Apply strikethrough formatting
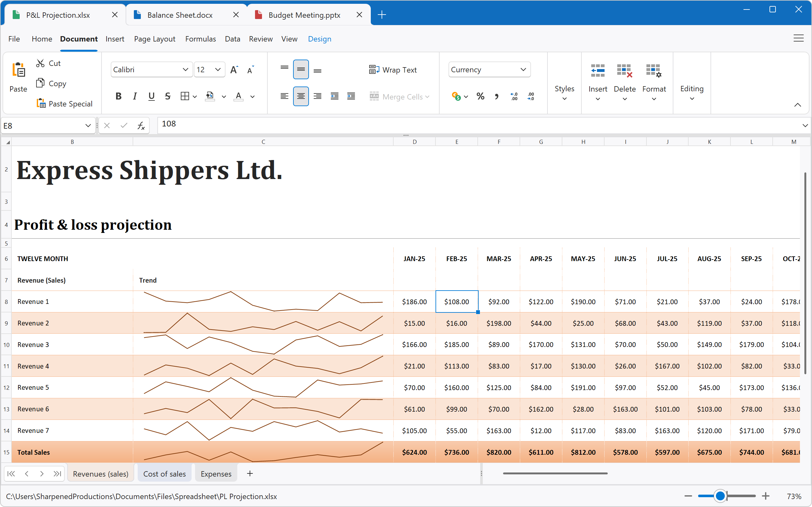The width and height of the screenshot is (812, 507). pos(167,96)
